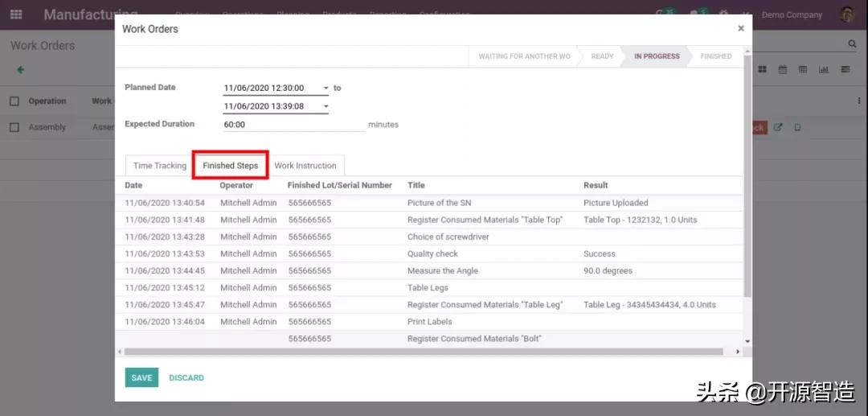This screenshot has width=868, height=416.
Task: Click planned end date field 13:39:08
Action: pos(276,106)
